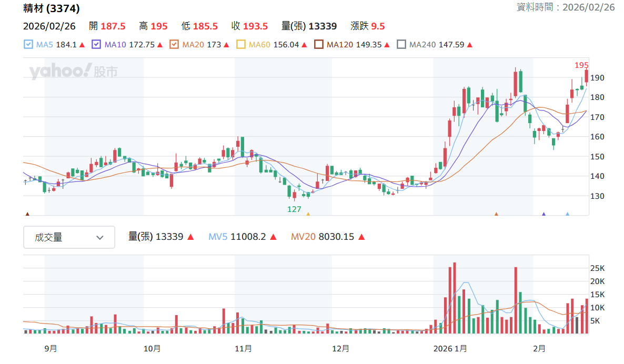Click the red up arrow next to MV5
This screenshot has height=364, width=624.
pyautogui.click(x=274, y=237)
